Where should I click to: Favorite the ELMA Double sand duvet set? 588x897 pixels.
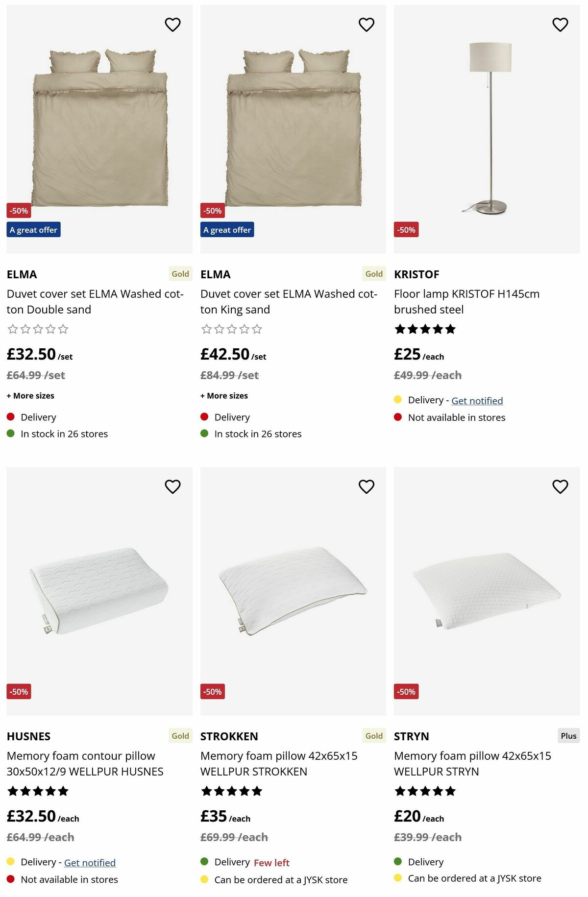[x=172, y=24]
